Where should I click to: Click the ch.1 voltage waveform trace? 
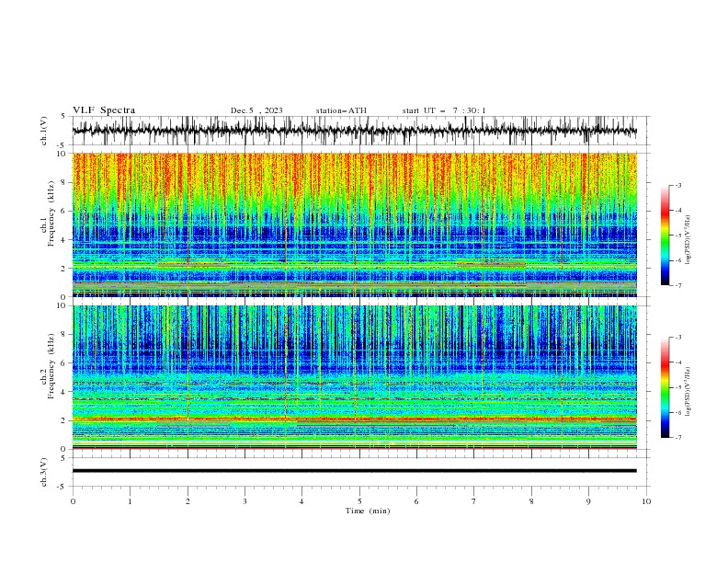pyautogui.click(x=354, y=131)
